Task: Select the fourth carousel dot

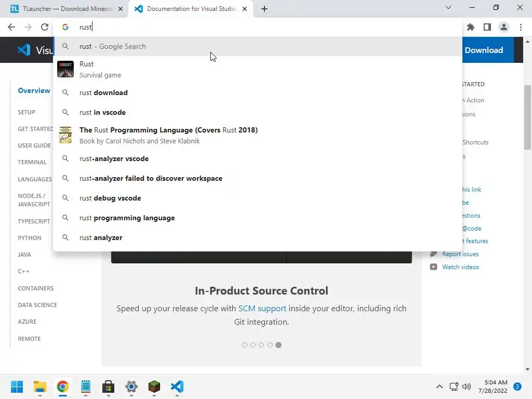Action: click(x=270, y=345)
